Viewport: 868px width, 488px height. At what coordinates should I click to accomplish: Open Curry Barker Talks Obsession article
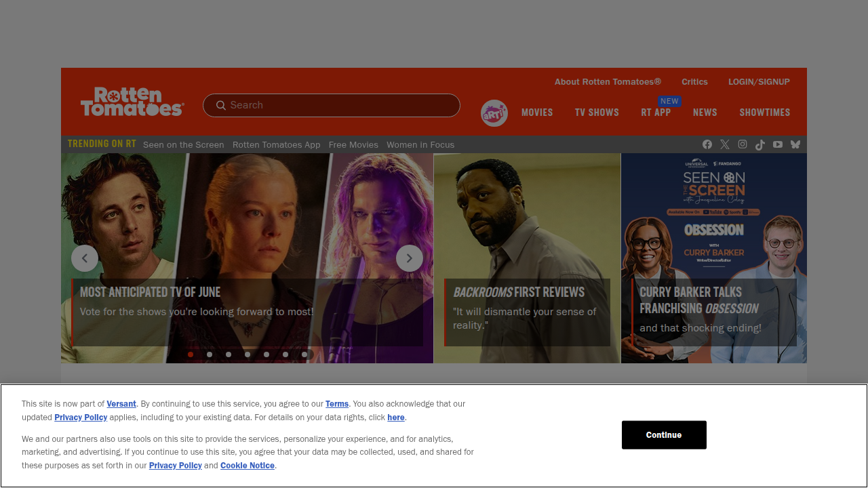point(714,258)
